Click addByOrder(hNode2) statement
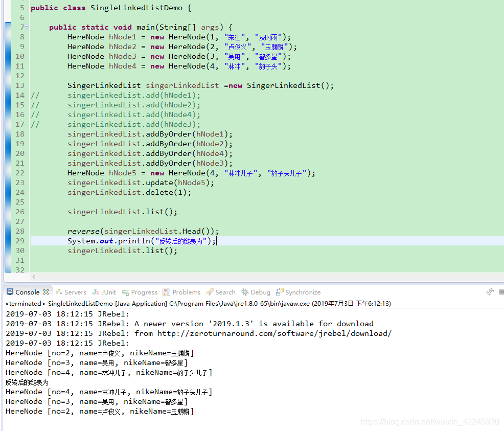Image resolution: width=504 pixels, height=431 pixels. point(150,144)
